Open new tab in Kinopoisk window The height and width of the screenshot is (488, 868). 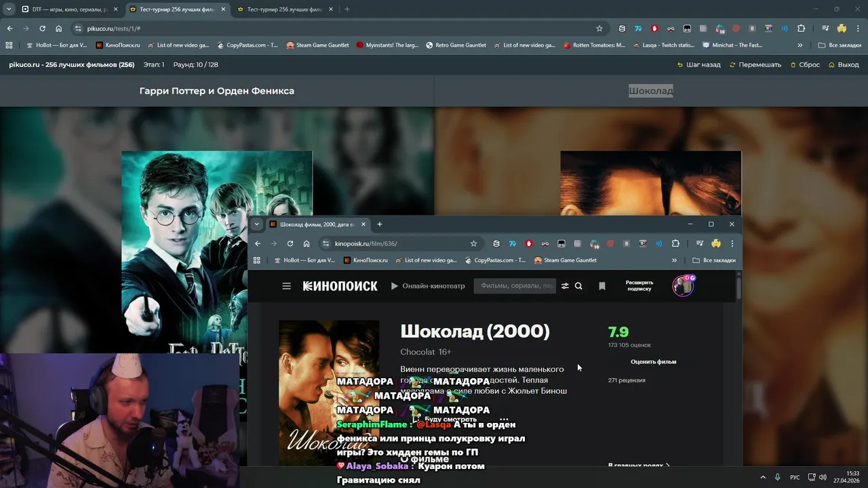coord(380,224)
